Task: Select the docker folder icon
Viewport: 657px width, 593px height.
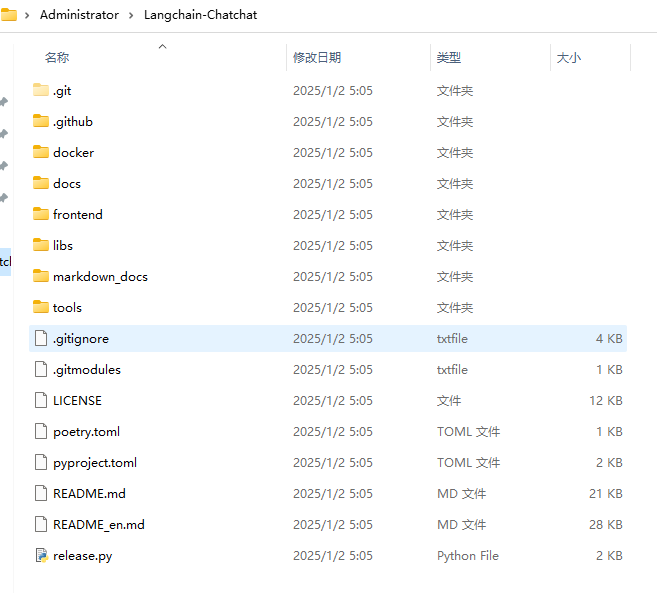Action: tap(41, 152)
